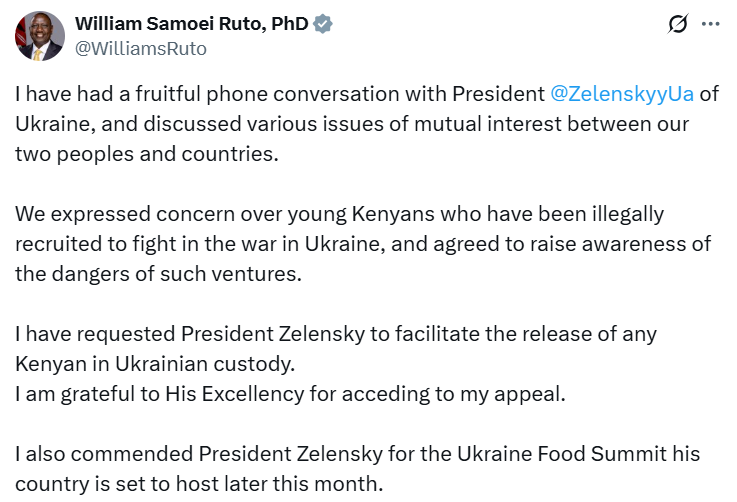Viewport: 737px width, 502px height.
Task: Open the Grok explain-post icon
Action: tap(678, 24)
